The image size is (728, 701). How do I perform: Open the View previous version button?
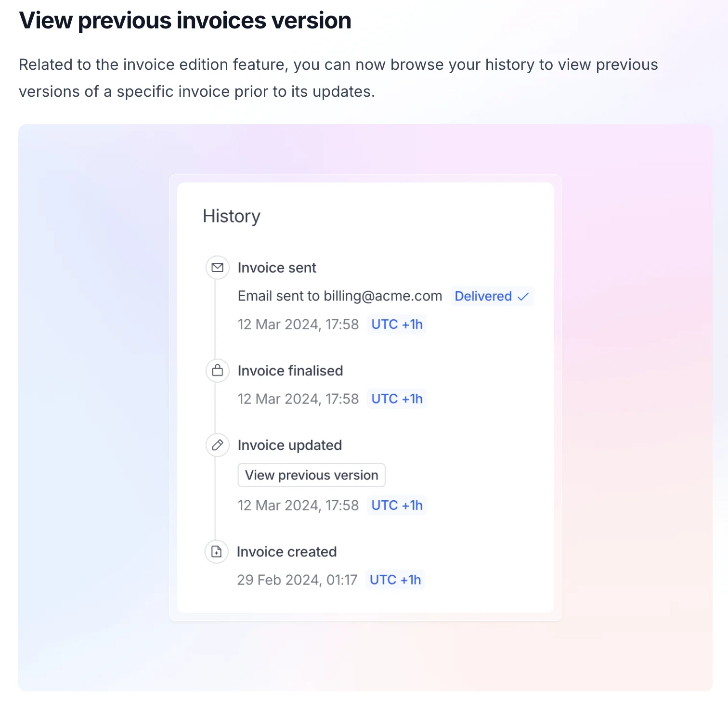tap(312, 475)
